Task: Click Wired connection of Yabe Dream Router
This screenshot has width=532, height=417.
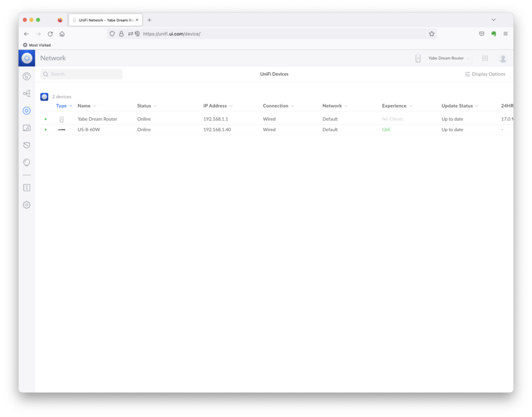Action: pos(270,119)
